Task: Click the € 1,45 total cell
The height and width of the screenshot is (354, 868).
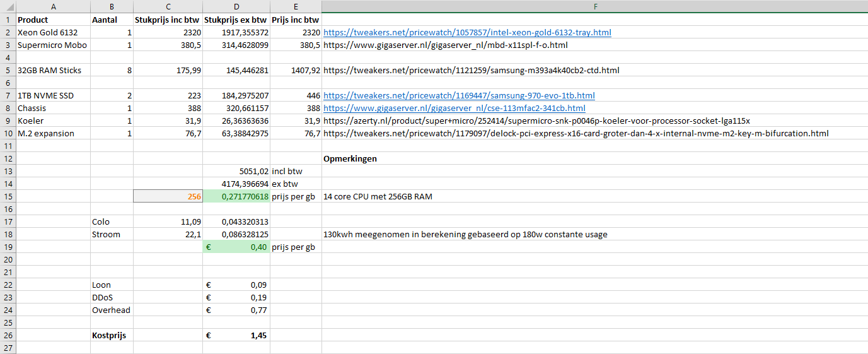Action: 236,335
